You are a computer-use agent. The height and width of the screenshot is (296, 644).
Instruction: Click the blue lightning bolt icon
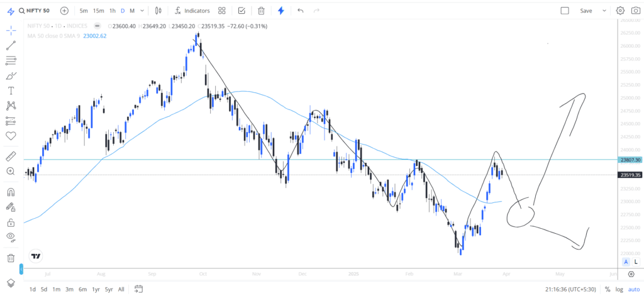[x=281, y=11]
